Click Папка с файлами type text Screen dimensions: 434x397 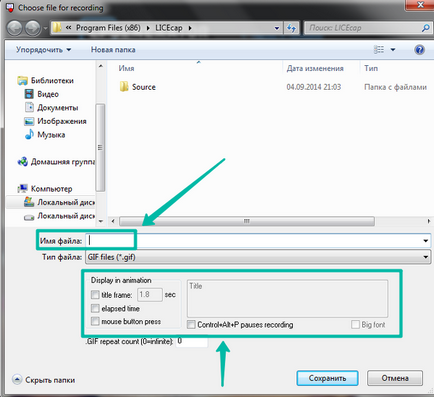coord(395,87)
